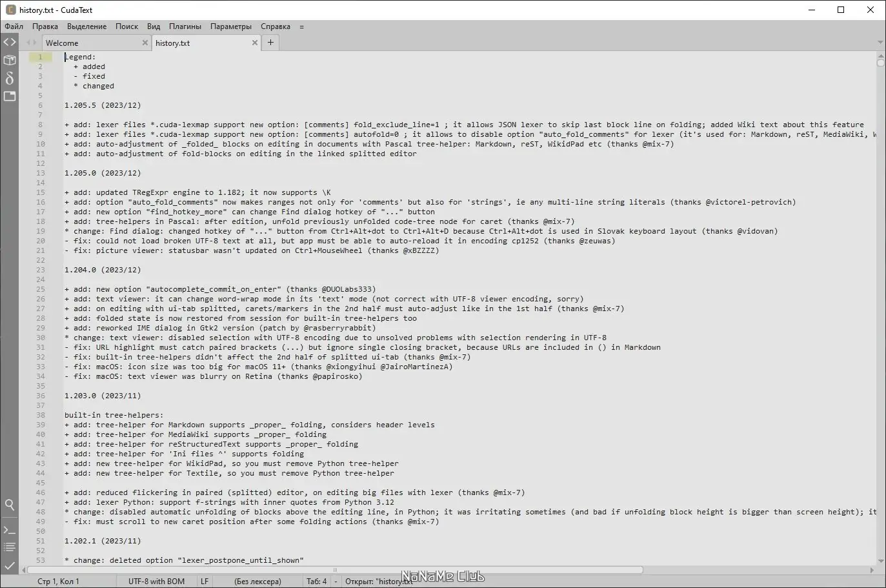Click line number 1 in gutter

(40, 57)
